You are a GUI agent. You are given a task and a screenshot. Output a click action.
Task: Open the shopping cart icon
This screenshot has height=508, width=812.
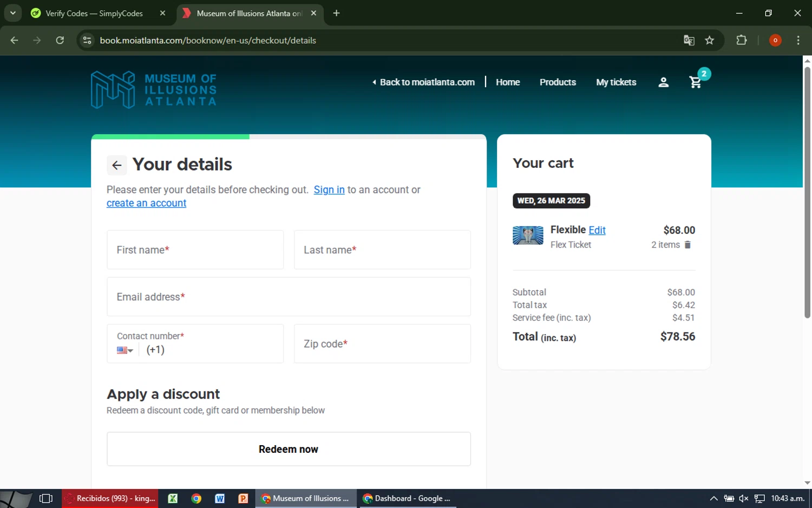pyautogui.click(x=696, y=82)
